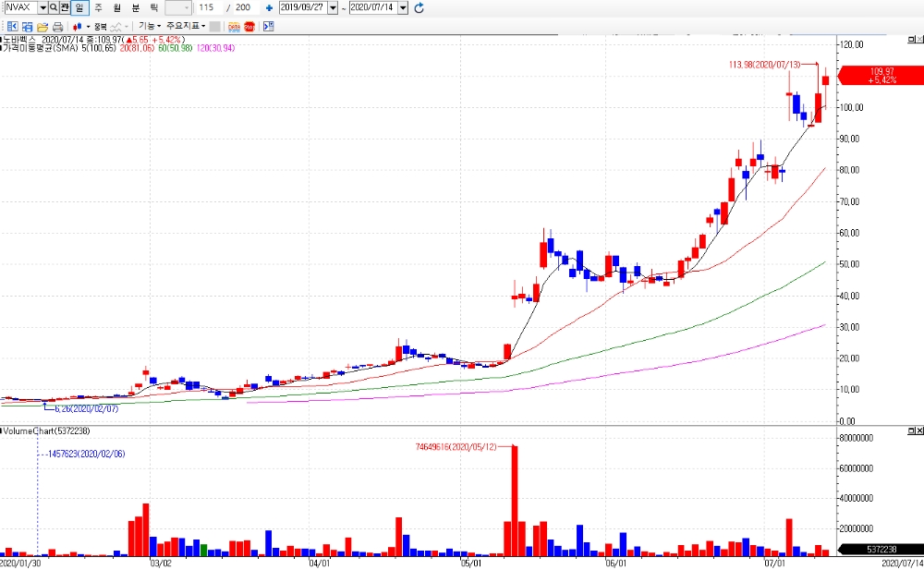
Task: Open the NVAX symbol dropdown arrow
Action: [x=43, y=7]
